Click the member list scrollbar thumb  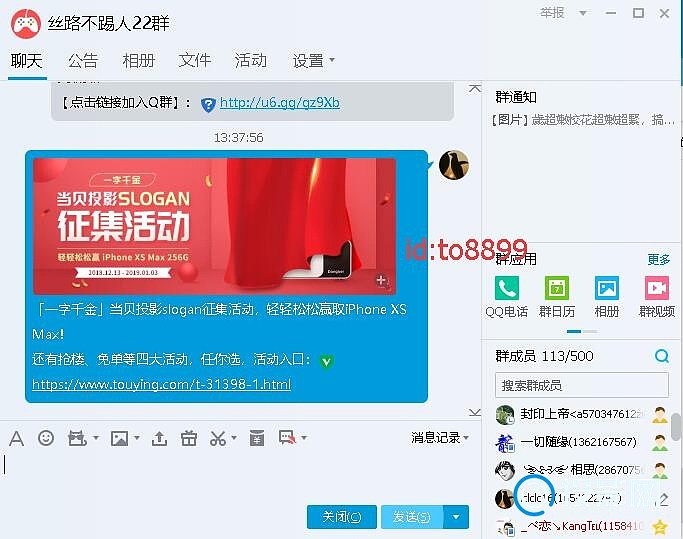(676, 427)
